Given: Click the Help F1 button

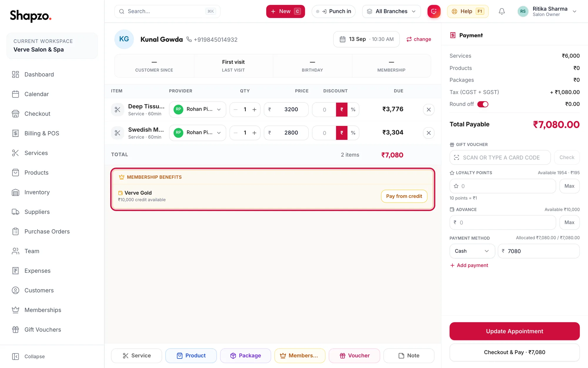Looking at the screenshot, I should (468, 11).
